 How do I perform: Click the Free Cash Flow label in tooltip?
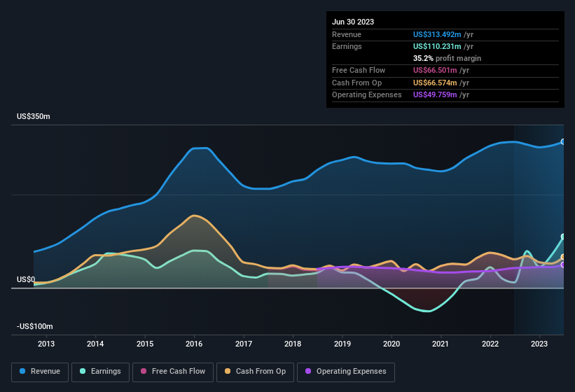[x=359, y=70]
